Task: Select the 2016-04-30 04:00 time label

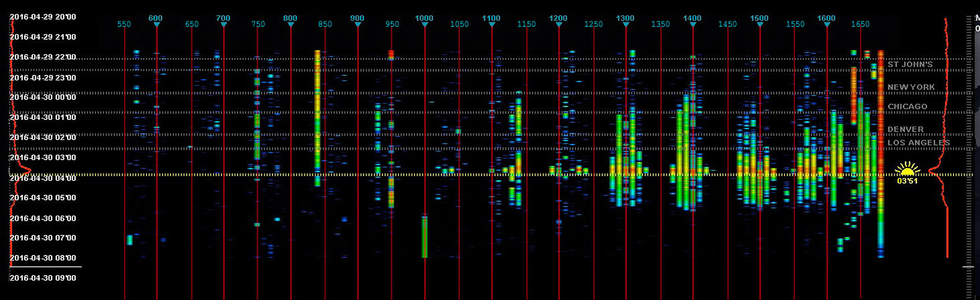Action: pos(43,178)
